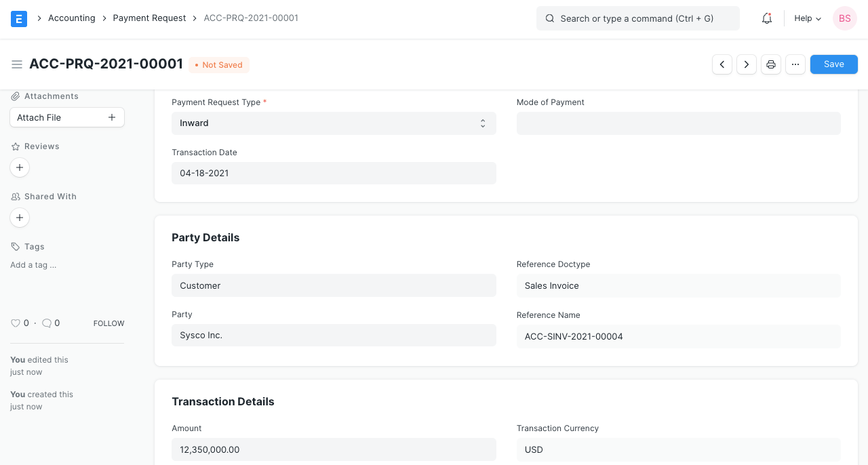This screenshot has height=465, width=868.
Task: Expand the Help dropdown
Action: click(x=807, y=18)
